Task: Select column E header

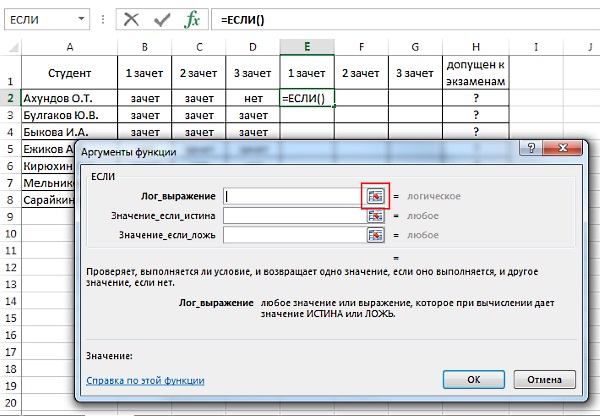Action: click(x=307, y=47)
